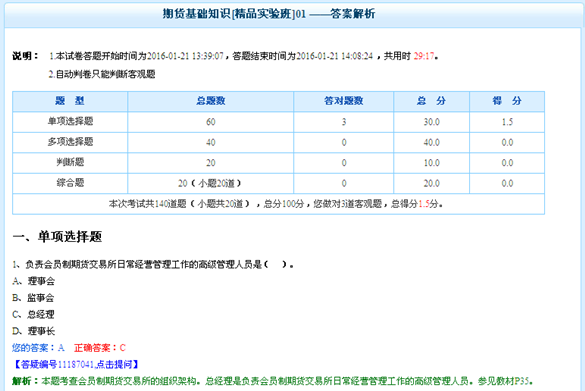Click the 题型 column header
Viewport: 585px width, 391px height.
coord(70,101)
